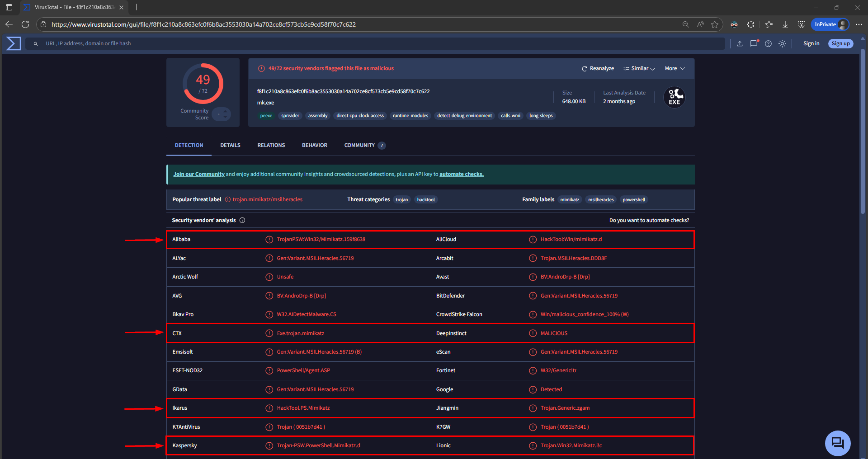Click the info icon beside Security vendors' analysis
This screenshot has width=868, height=459.
(242, 220)
